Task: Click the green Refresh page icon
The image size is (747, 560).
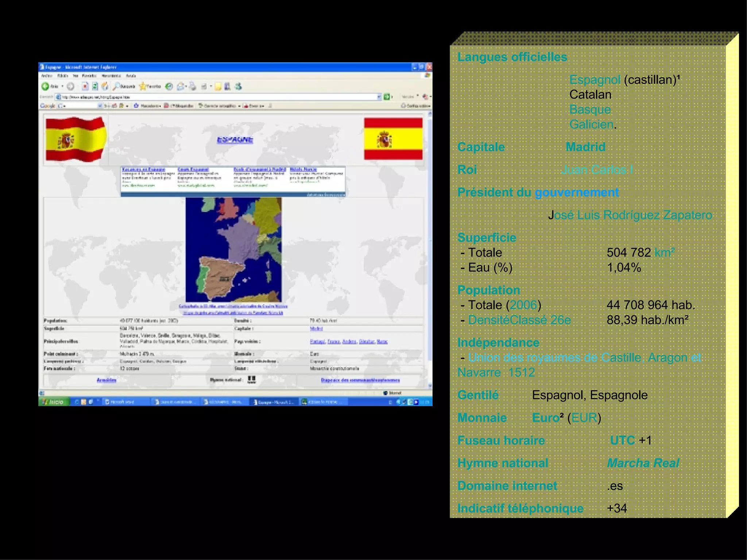Action: click(x=95, y=86)
